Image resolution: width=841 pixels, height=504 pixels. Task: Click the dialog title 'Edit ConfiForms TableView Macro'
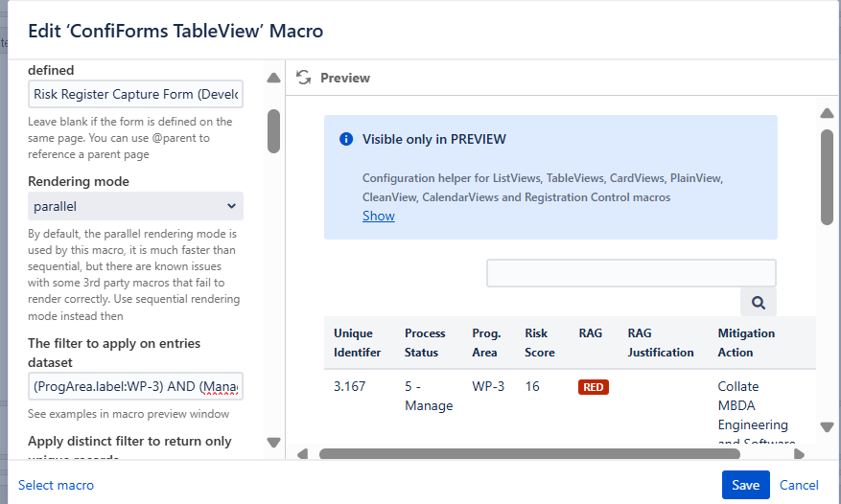point(175,31)
